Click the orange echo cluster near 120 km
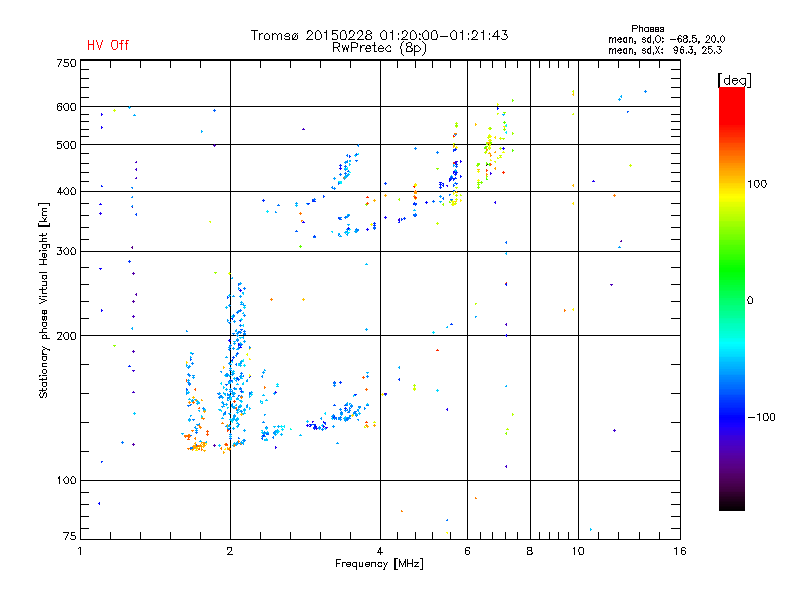The width and height of the screenshot is (800, 600). coord(196,446)
